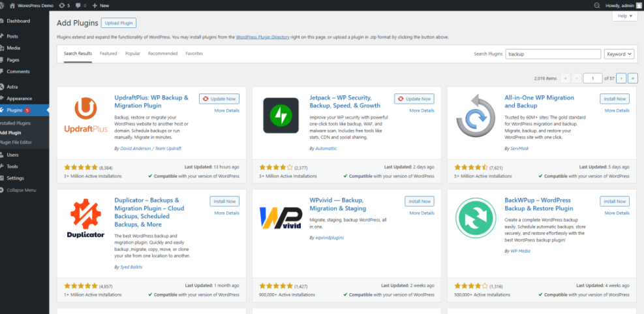644x314 pixels.
Task: Go to Installed Plugins submenu
Action: tap(15, 123)
